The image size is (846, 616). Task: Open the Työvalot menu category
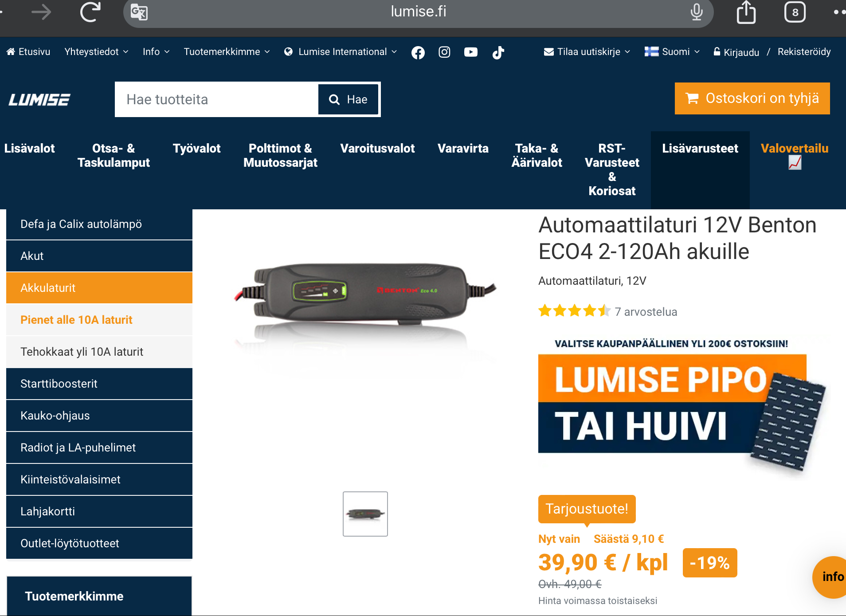[196, 149]
